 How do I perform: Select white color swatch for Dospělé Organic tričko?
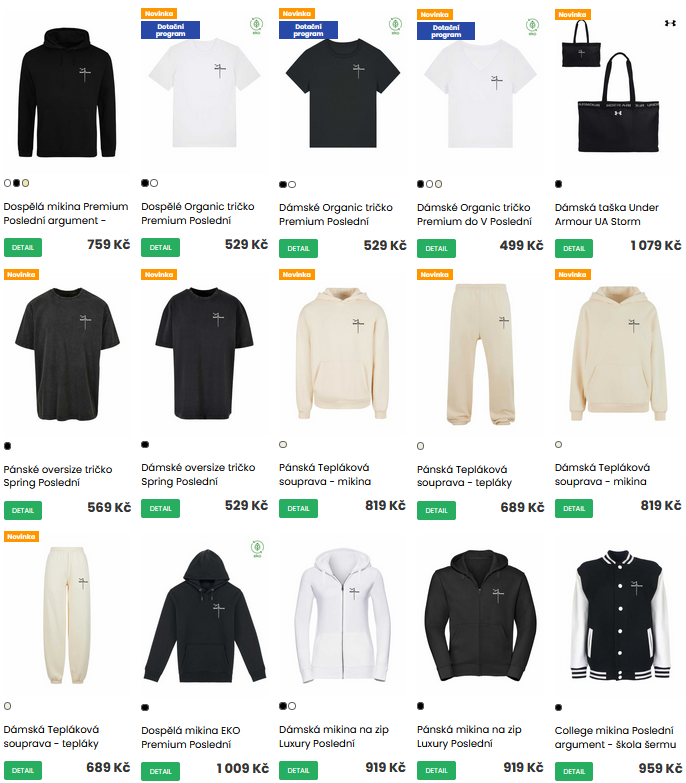click(x=154, y=183)
